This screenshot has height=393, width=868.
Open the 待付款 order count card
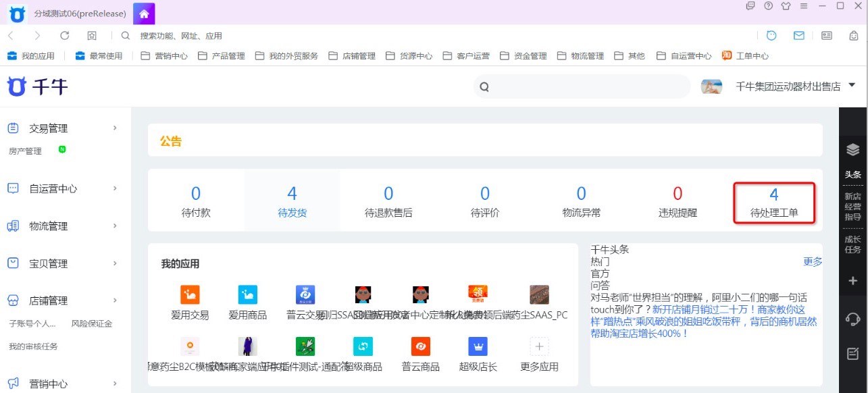[196, 202]
